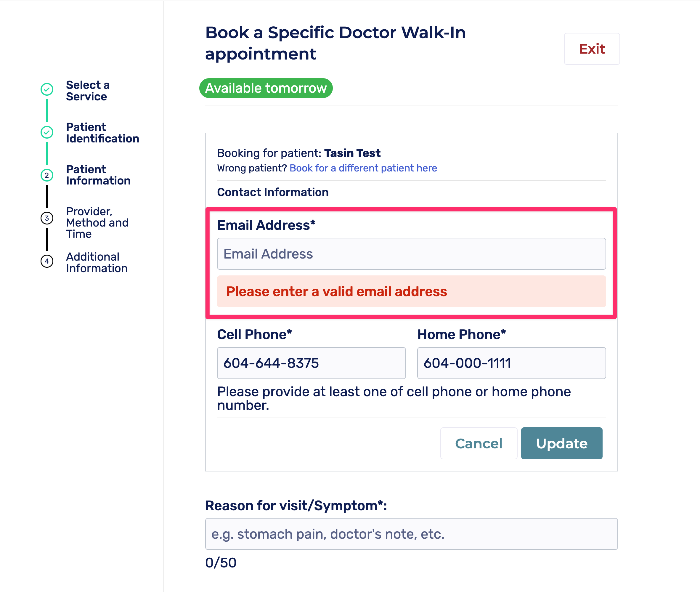Click the step 4 circle icon
This screenshot has height=592, width=700.
47,261
